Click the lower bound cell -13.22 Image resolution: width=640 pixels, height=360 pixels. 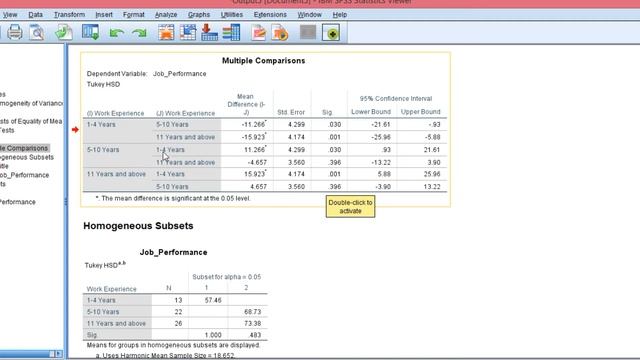(x=381, y=162)
